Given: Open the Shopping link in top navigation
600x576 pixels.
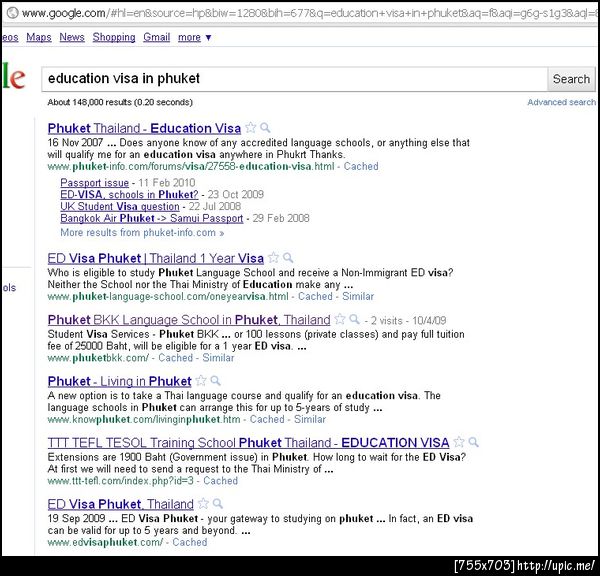Looking at the screenshot, I should point(114,37).
